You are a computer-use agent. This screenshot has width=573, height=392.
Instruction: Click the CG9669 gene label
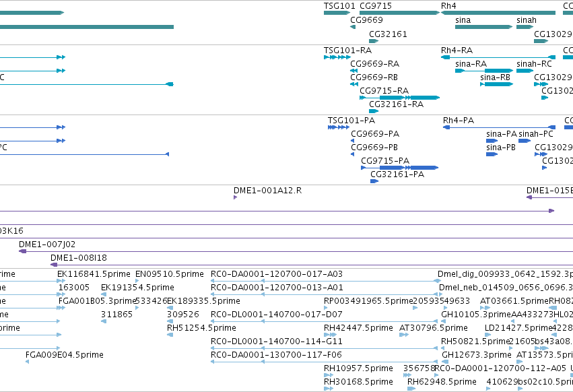[366, 20]
